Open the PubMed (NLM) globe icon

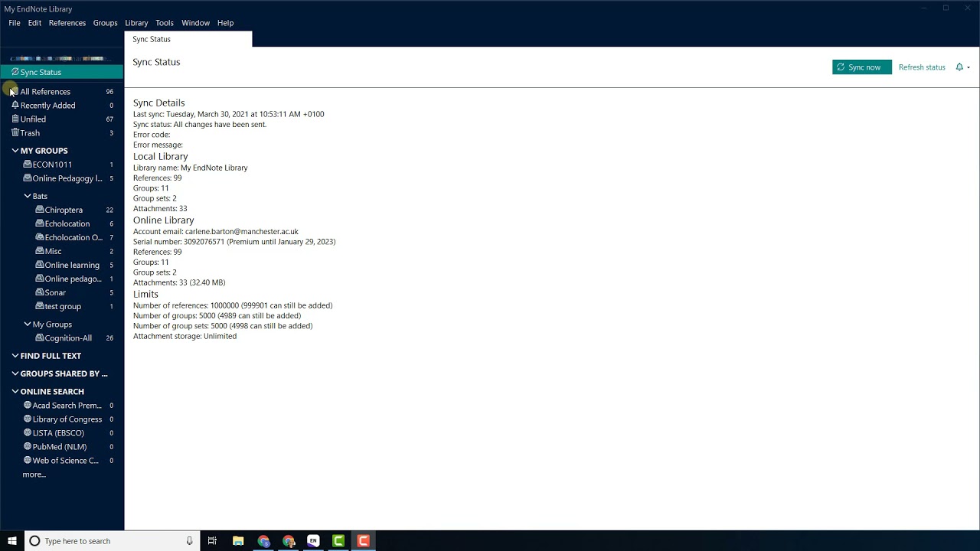click(28, 447)
